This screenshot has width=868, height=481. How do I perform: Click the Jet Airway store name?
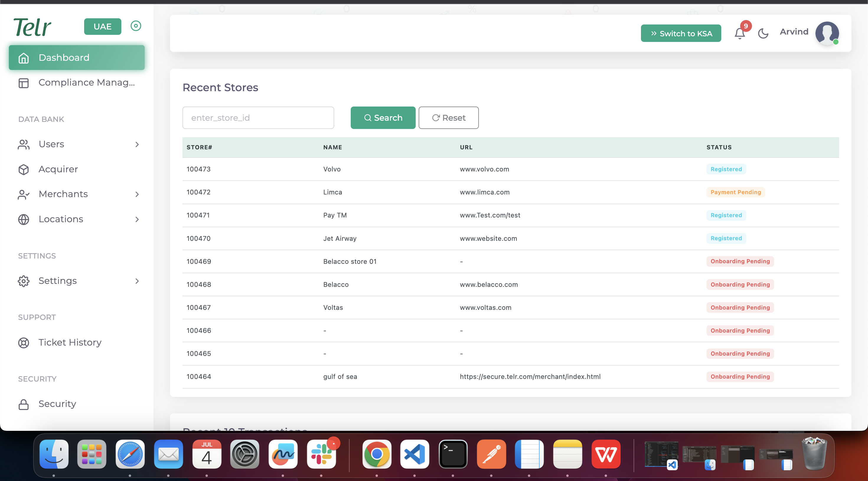[x=340, y=238]
